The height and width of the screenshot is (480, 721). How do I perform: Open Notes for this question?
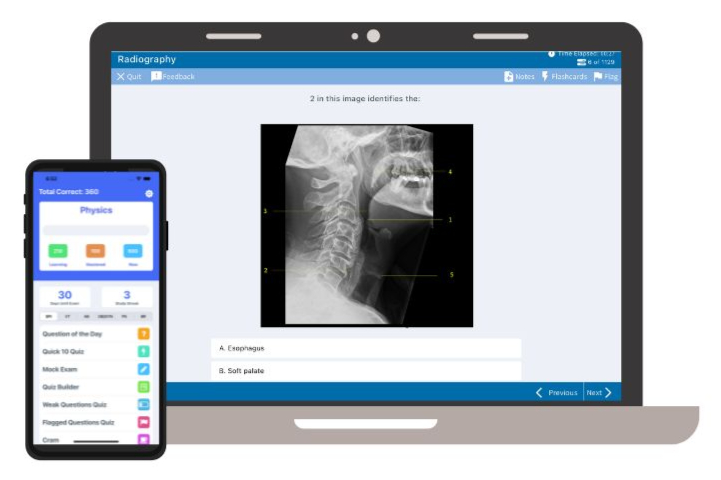pyautogui.click(x=520, y=76)
